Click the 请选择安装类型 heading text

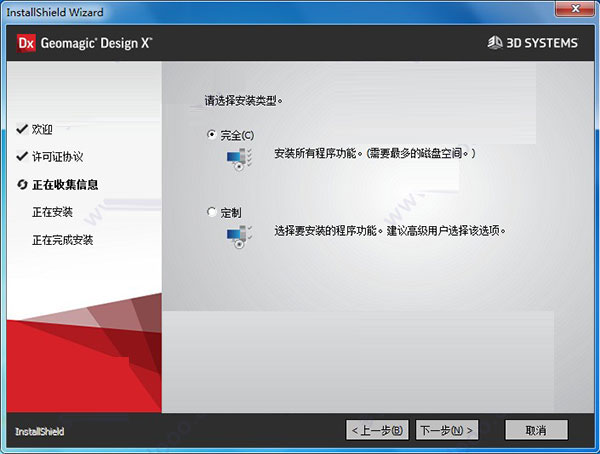(x=243, y=101)
